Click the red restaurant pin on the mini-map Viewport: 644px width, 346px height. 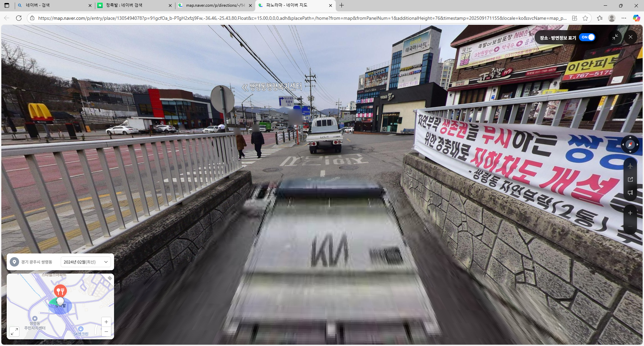[x=60, y=291]
